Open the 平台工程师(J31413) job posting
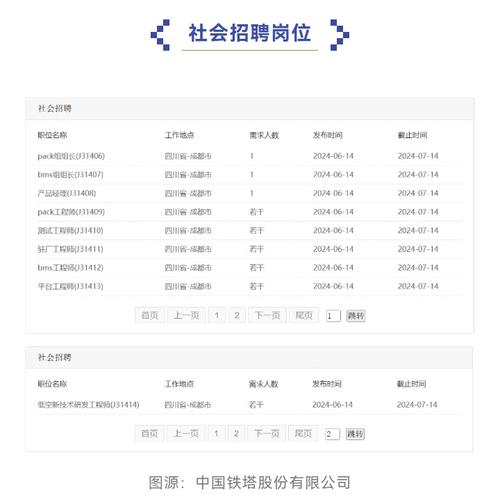The height and width of the screenshot is (504, 500). [70, 286]
